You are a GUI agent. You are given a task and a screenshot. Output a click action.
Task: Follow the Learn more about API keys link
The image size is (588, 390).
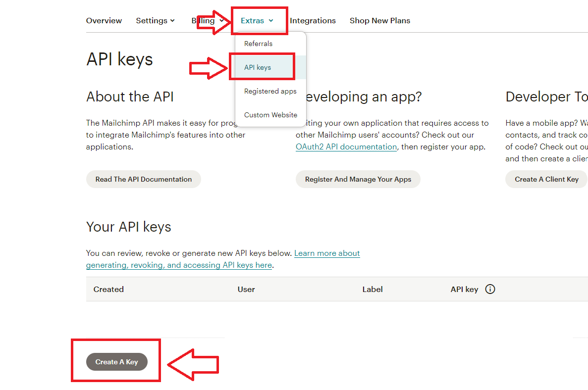click(x=223, y=259)
